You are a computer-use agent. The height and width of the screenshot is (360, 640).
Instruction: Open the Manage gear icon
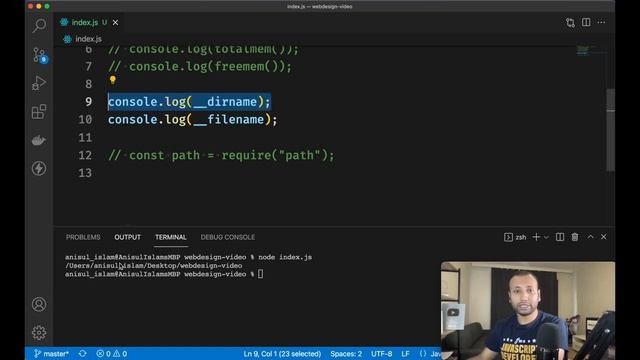(39, 332)
